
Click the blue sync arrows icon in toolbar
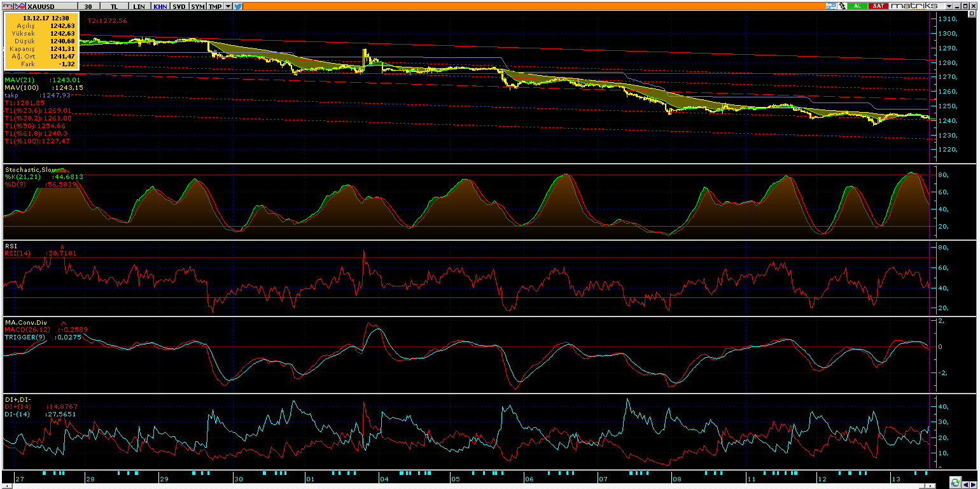pyautogui.click(x=830, y=6)
